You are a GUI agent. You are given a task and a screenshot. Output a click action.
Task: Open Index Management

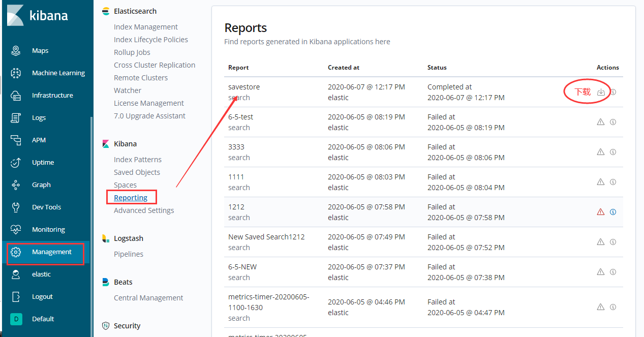pyautogui.click(x=146, y=27)
